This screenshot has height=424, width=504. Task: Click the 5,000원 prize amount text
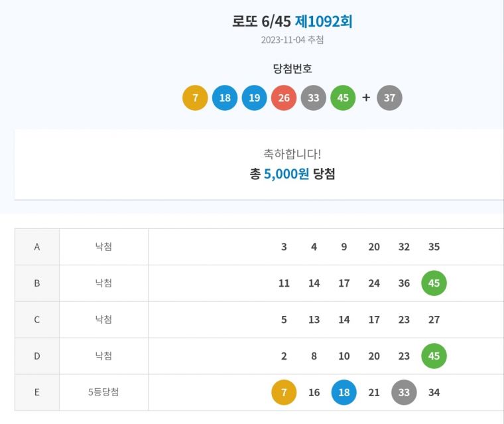tap(286, 175)
